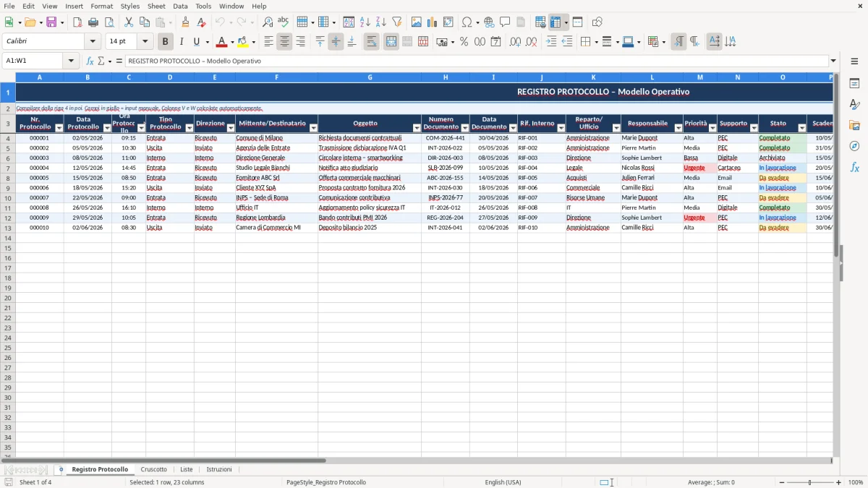Screen dimensions: 868x488
Task: Open the font color dropdown arrow
Action: (232, 42)
